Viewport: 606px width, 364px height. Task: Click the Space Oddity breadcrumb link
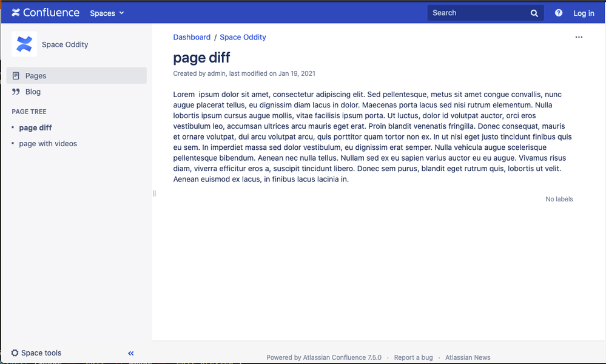(x=243, y=37)
